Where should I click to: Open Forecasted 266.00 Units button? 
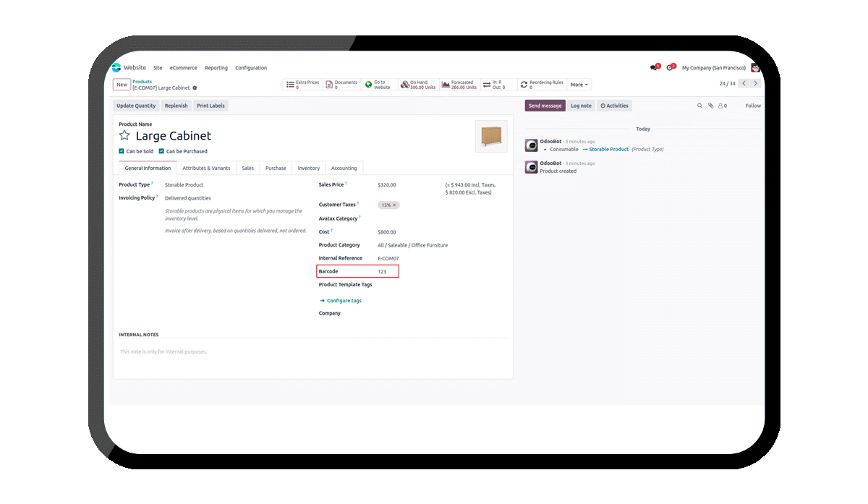pos(459,85)
